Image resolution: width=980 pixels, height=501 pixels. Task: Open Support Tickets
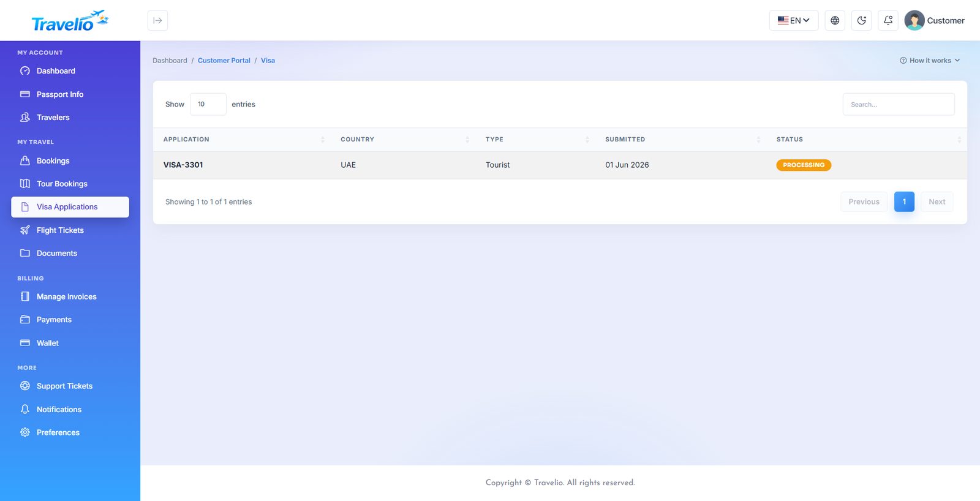tap(70, 386)
